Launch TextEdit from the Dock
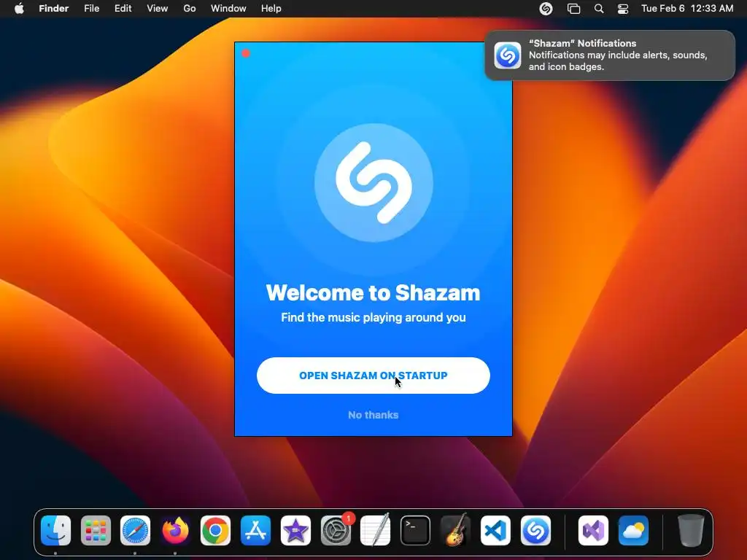747x560 pixels. click(376, 530)
